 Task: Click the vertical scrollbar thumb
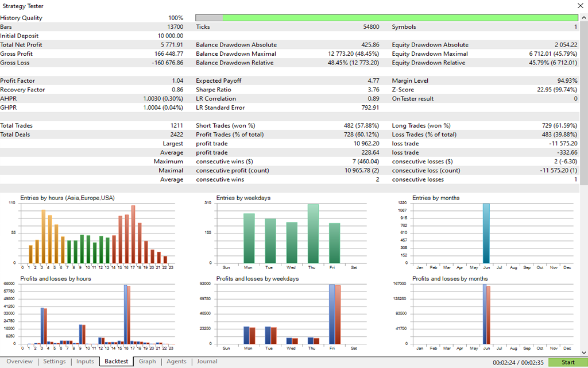click(x=583, y=103)
